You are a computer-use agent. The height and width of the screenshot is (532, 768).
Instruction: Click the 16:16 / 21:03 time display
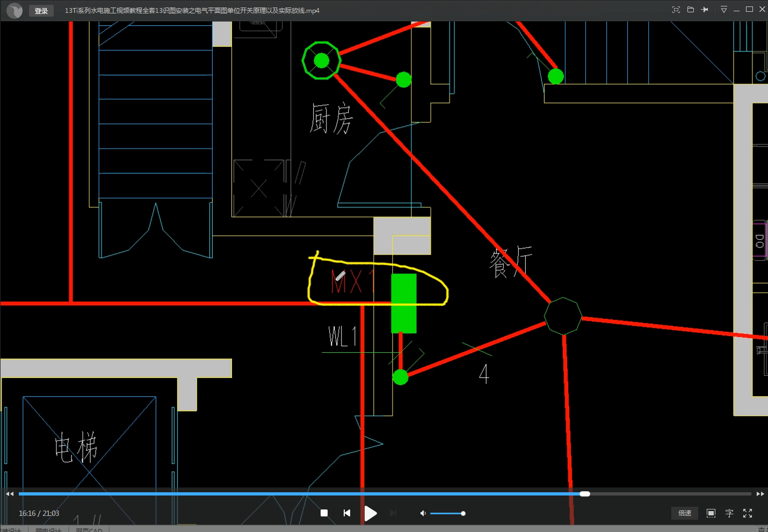39,513
